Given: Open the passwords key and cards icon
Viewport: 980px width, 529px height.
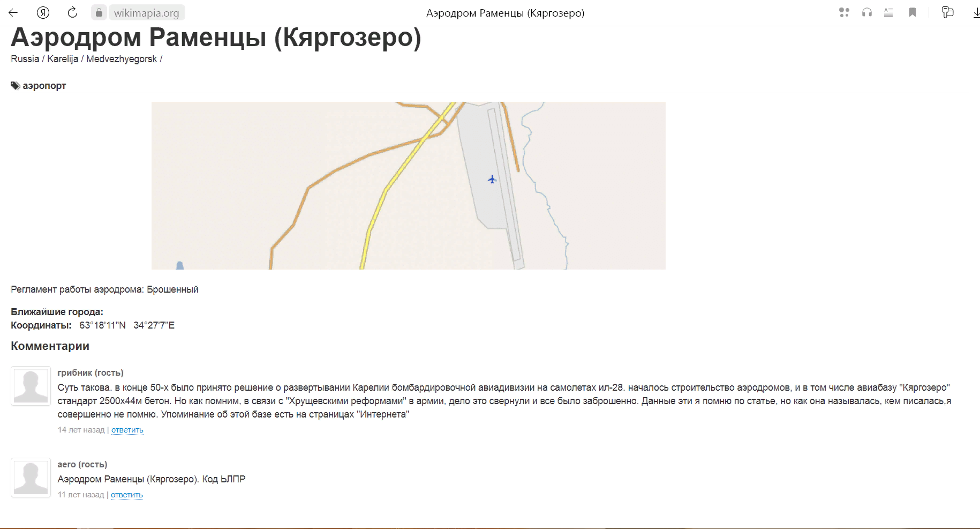Looking at the screenshot, I should pyautogui.click(x=947, y=13).
